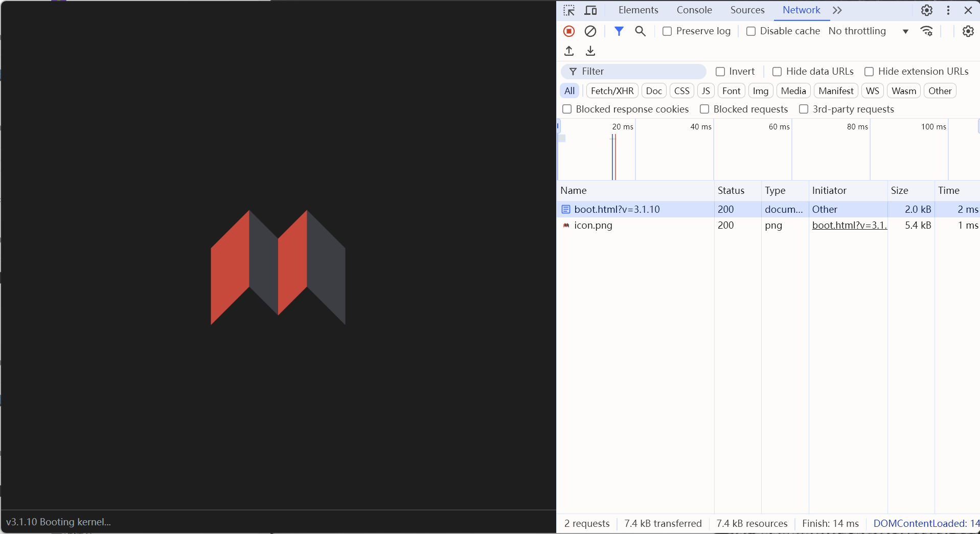Viewport: 980px width, 534px height.
Task: Click the export HAR download icon
Action: point(590,51)
